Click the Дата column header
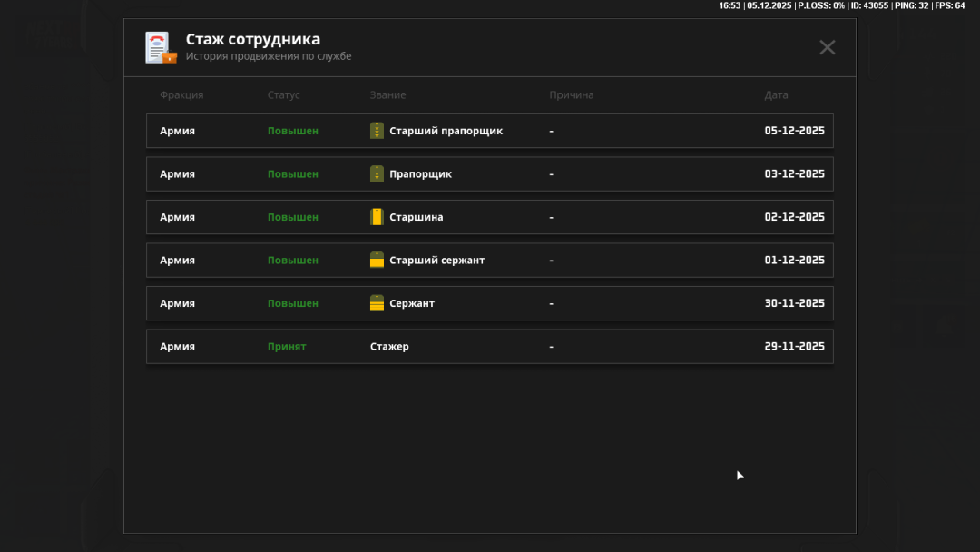980x552 pixels. [776, 95]
